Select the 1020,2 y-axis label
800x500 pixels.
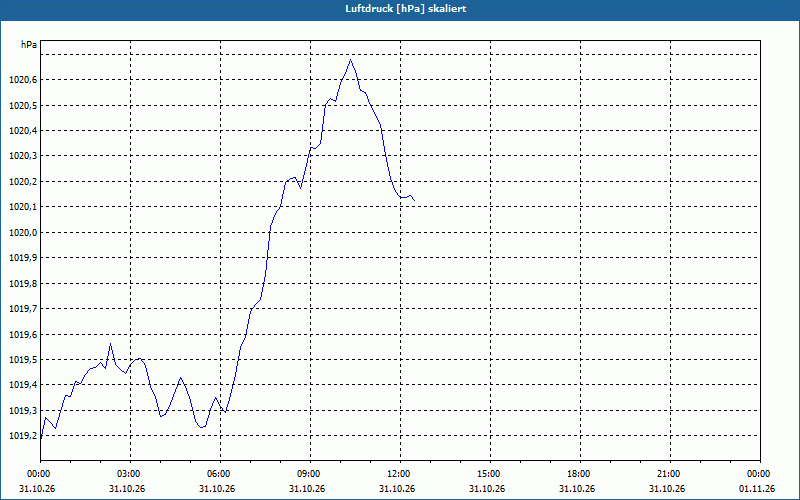coord(23,181)
